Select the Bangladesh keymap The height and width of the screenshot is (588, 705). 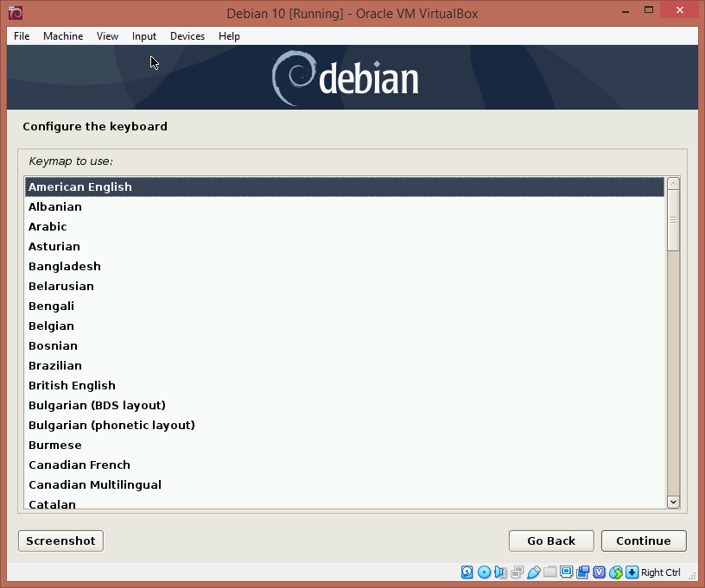pos(345,267)
